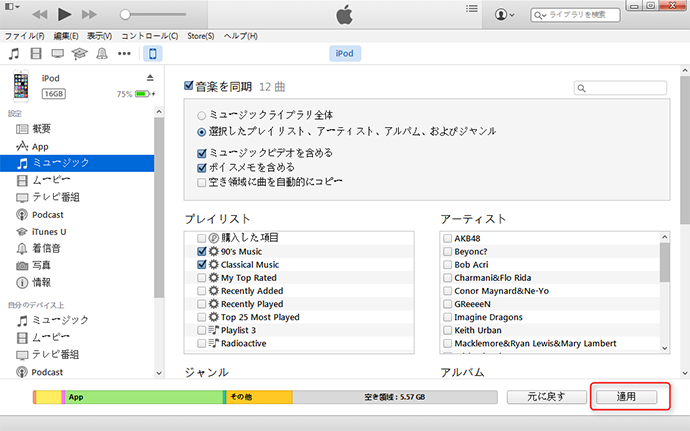Screen dimensions: 690x431
Task: Uncheck the 90's Music playlist
Action: pos(202,251)
